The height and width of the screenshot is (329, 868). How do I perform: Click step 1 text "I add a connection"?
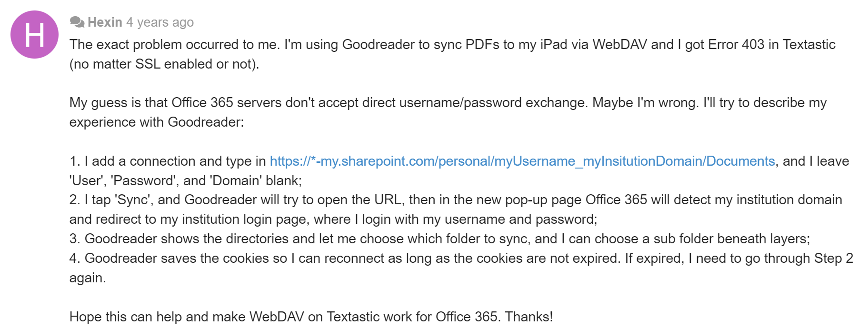click(168, 161)
